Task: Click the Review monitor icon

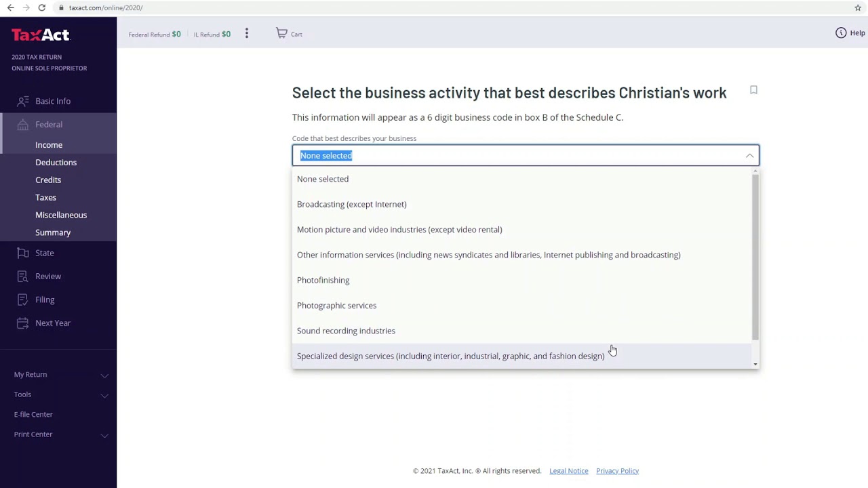Action: 23,277
